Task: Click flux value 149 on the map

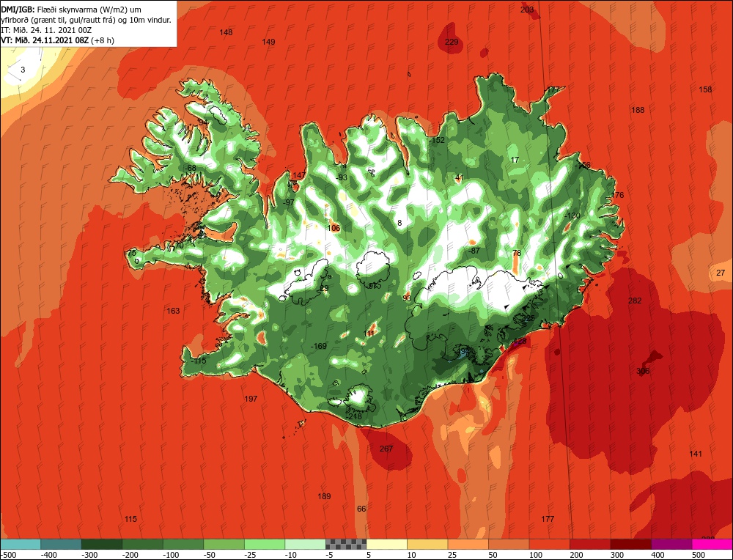Action: tap(268, 42)
